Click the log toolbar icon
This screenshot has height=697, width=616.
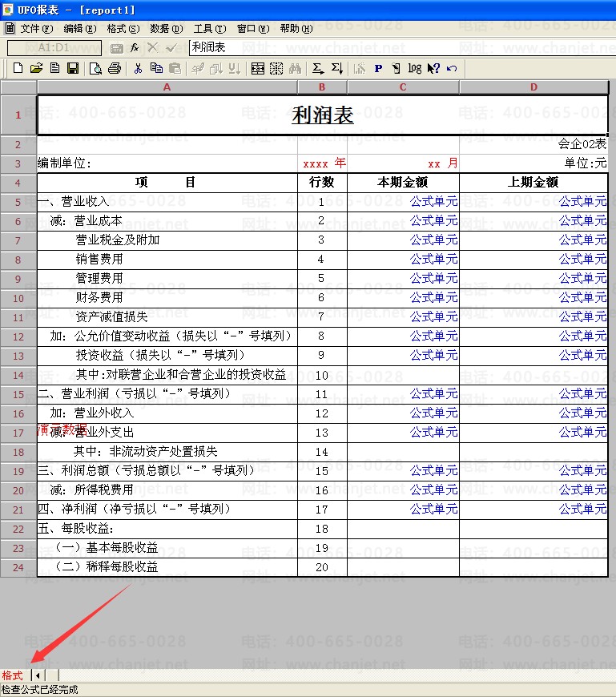tap(415, 68)
